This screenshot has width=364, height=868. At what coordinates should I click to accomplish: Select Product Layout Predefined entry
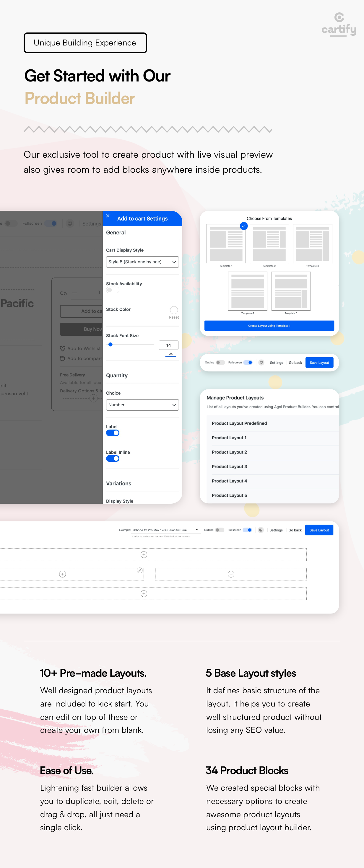239,423
